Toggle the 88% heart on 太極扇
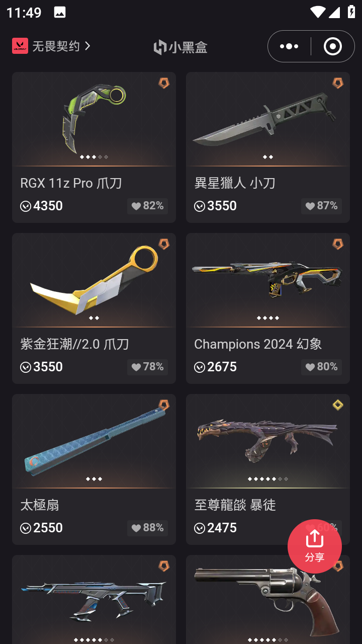Image resolution: width=362 pixels, height=644 pixels. (x=147, y=528)
